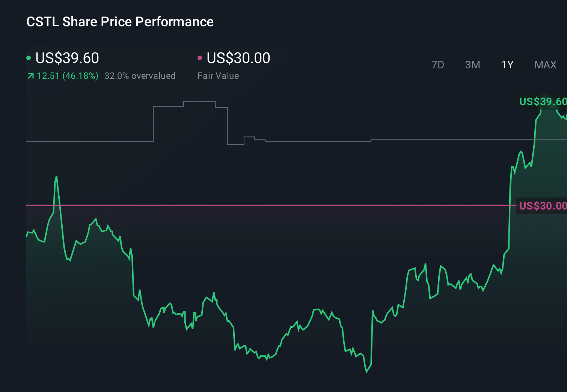
Task: Click the US$39.60 price label on chart edge
Action: (x=542, y=101)
